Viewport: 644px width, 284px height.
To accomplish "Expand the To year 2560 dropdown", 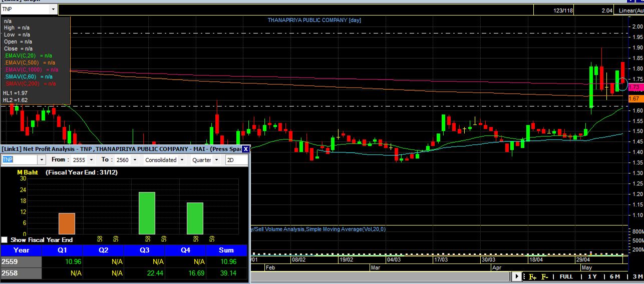I will click(x=134, y=160).
